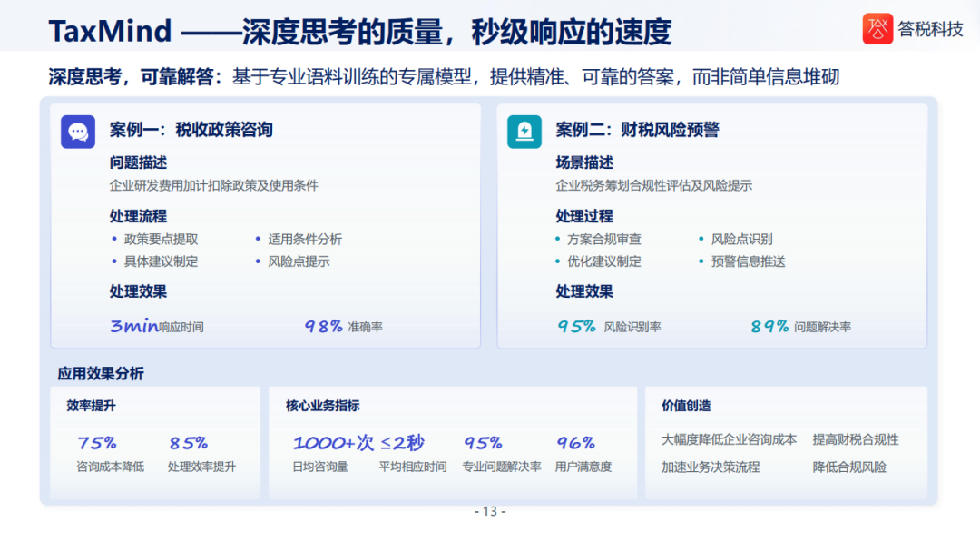Select the bullet 适用条件分析

305,239
